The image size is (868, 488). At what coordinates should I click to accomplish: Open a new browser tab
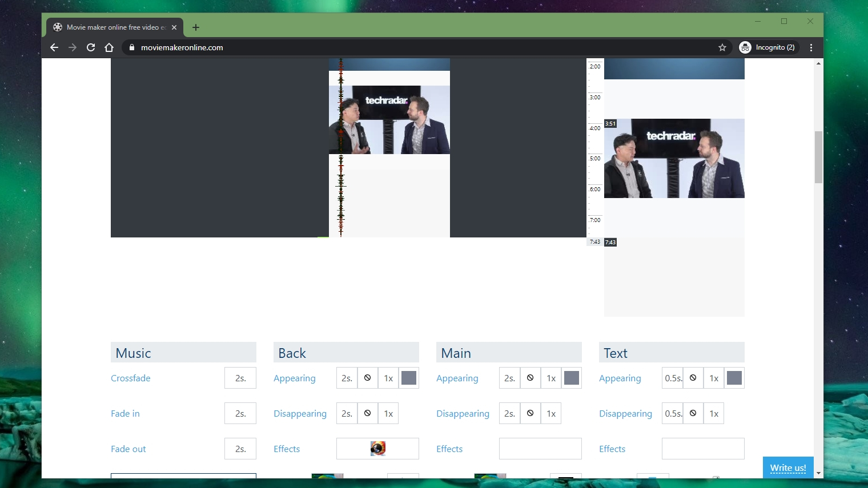196,27
